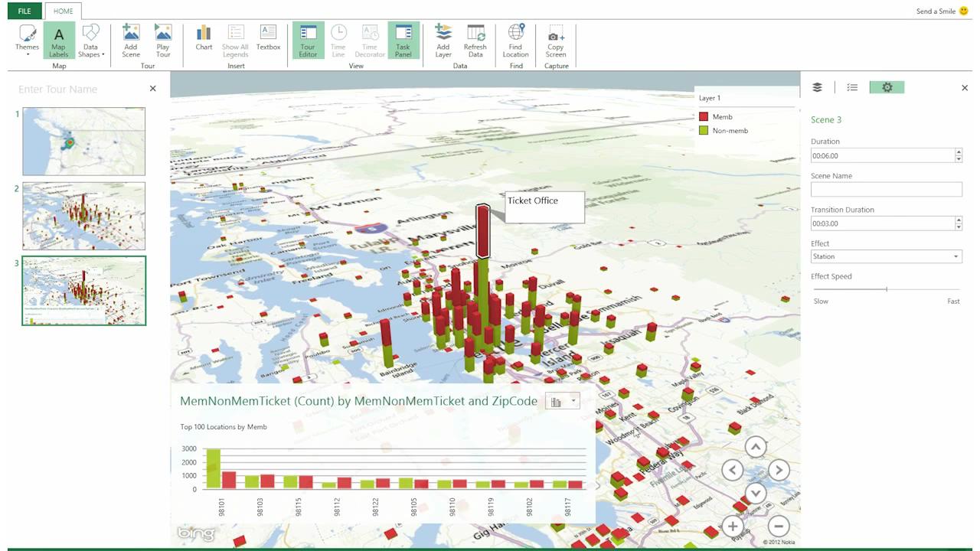980x551 pixels.
Task: Play Tour from the ribbon
Action: click(x=163, y=41)
